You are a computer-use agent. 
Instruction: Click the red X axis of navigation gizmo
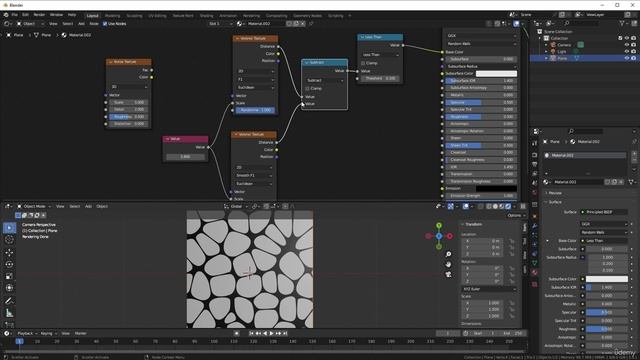449,236
